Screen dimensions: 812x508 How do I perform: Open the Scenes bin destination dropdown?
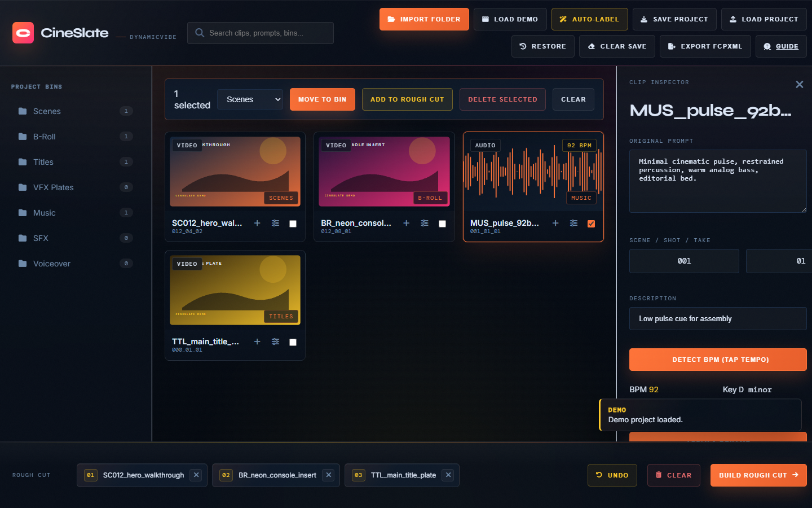click(x=250, y=99)
